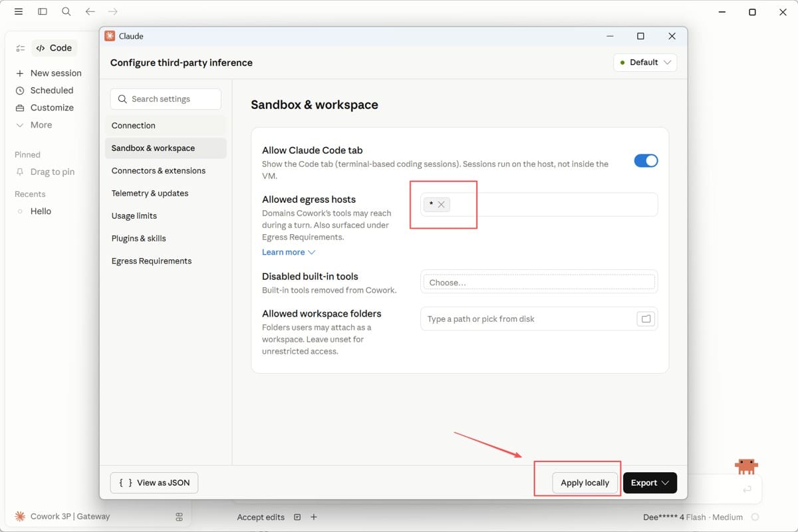Click Apply locally button
Image resolution: width=798 pixels, height=532 pixels.
(585, 483)
